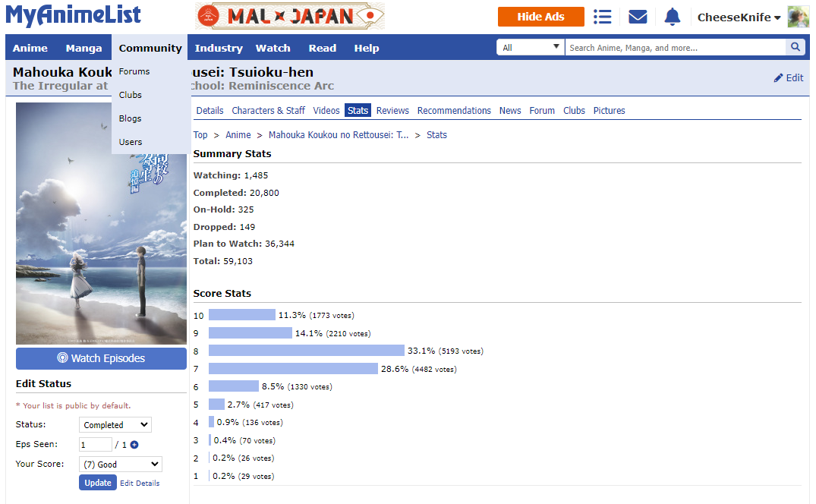Open the notifications bell icon

pyautogui.click(x=673, y=17)
